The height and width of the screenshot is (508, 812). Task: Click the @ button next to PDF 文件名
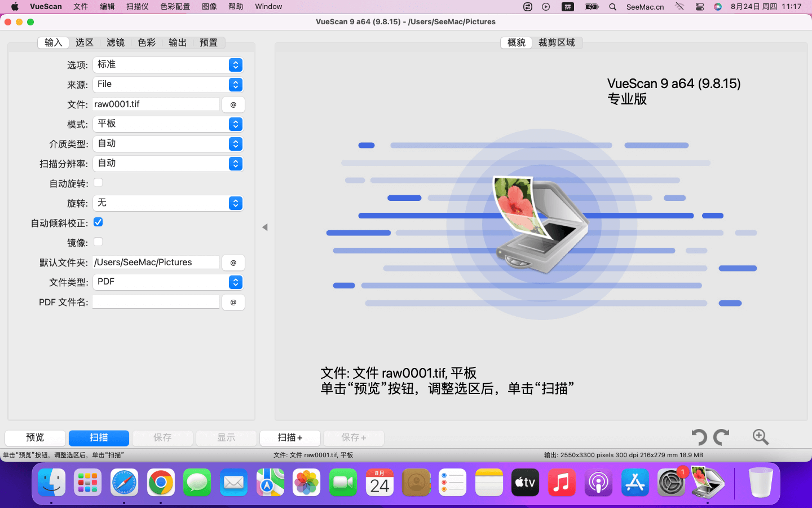point(233,302)
